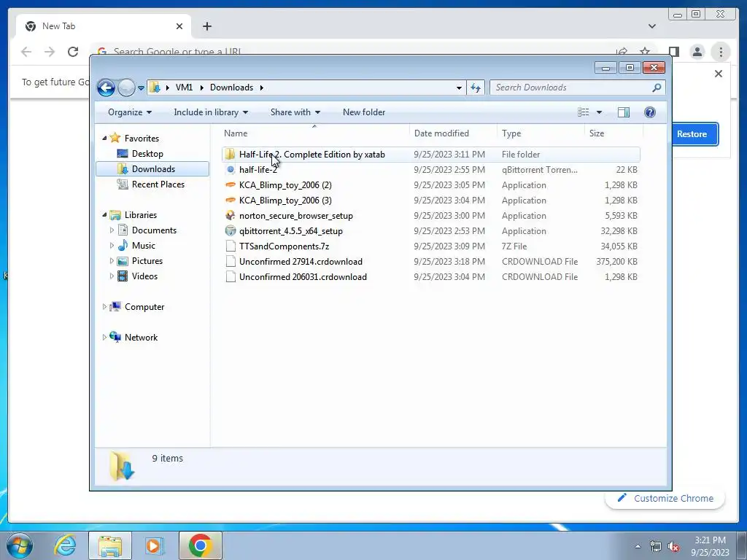Click the refresh button beside address bar
This screenshot has width=747, height=560.
click(x=476, y=87)
